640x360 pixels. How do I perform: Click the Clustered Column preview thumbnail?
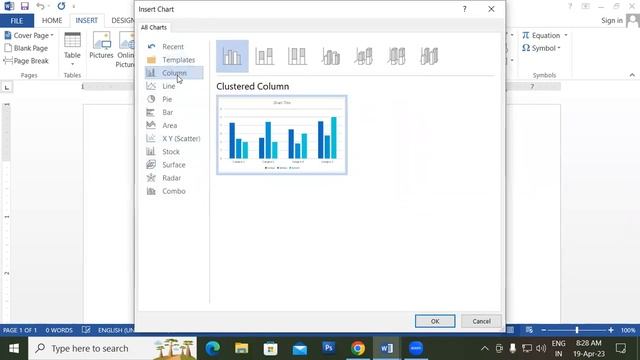point(282,135)
